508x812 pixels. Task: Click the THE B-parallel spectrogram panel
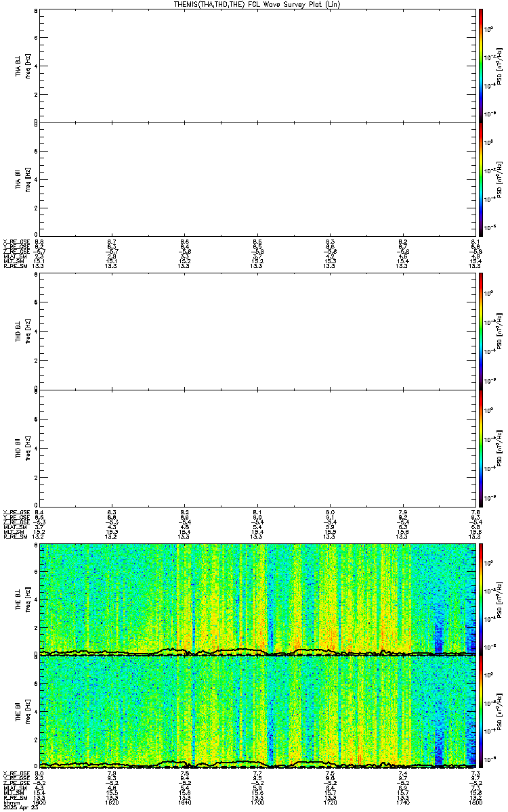tap(257, 712)
